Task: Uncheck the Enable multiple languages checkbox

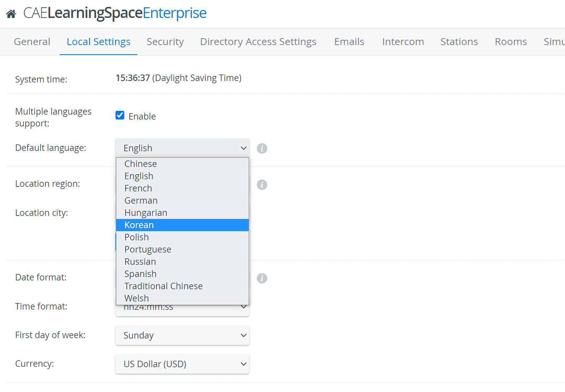Action: pyautogui.click(x=120, y=115)
